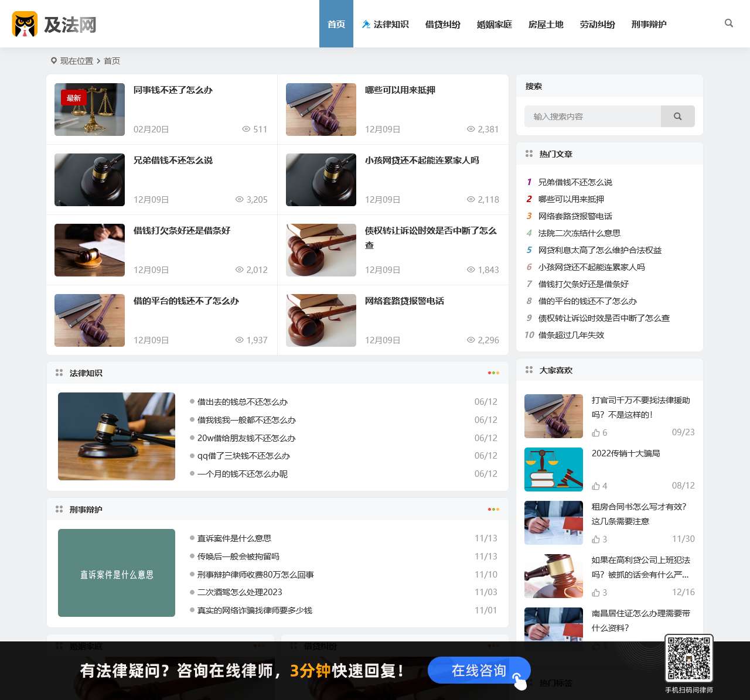Viewport: 750px width, 700px height.
Task: Click into the 输入搜索内容 search field
Action: (x=592, y=117)
